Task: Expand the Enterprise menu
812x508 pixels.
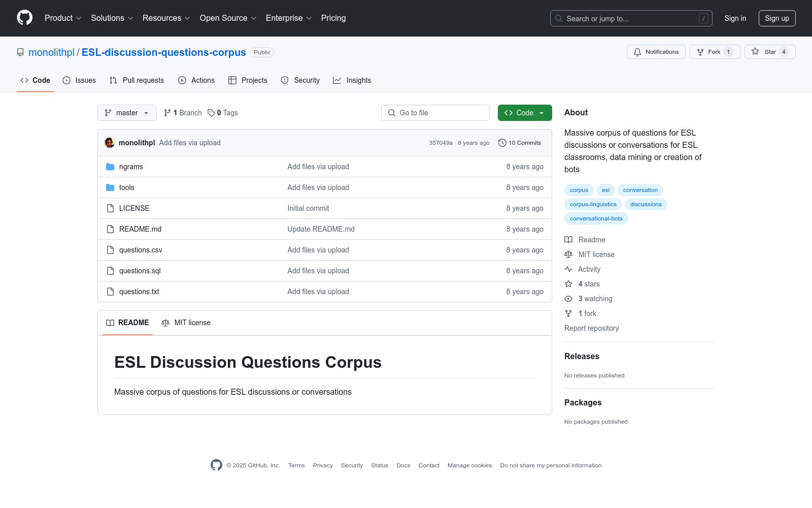Action: coord(289,18)
